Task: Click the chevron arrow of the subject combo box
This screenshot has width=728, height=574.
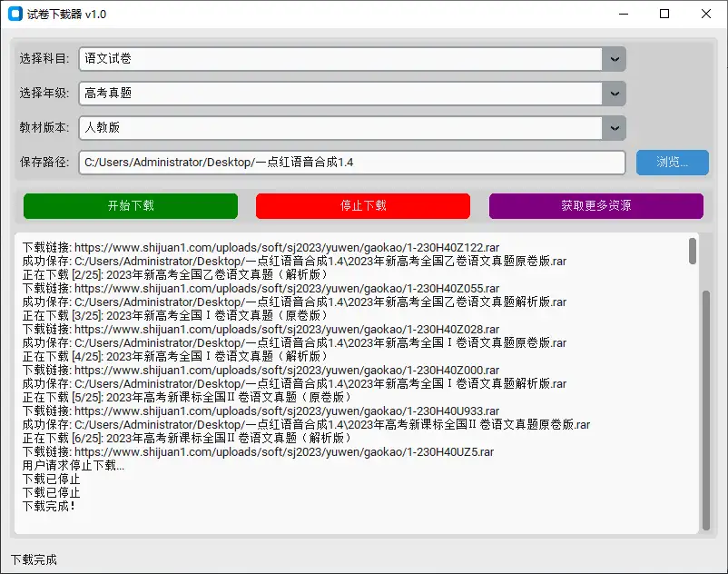Action: coord(614,58)
